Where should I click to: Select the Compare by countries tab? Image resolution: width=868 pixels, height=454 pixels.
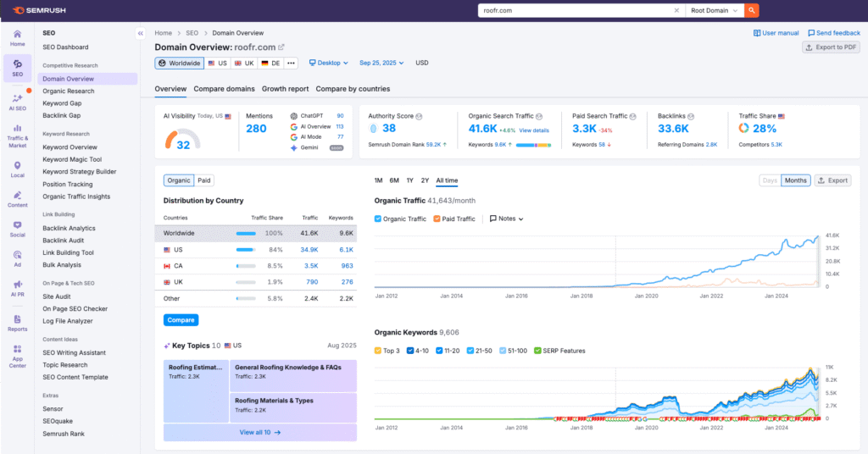tap(353, 89)
